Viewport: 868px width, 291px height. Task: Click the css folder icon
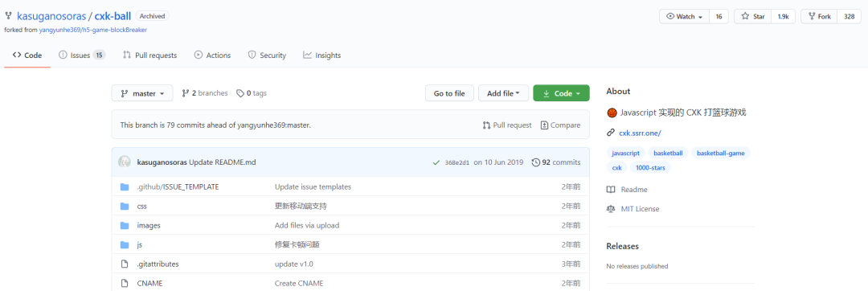point(125,207)
